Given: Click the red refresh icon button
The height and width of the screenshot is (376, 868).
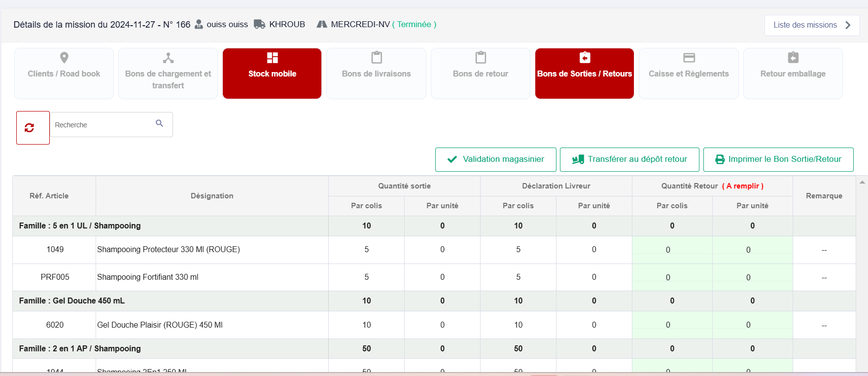Looking at the screenshot, I should click(30, 128).
